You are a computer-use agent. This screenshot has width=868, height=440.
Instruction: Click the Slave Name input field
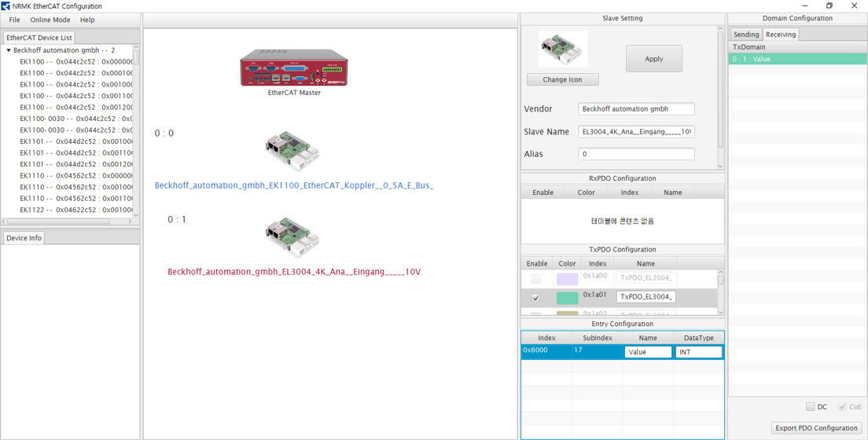(636, 132)
